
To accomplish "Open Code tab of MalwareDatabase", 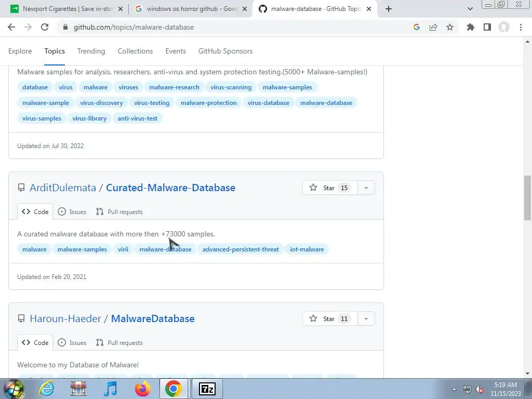I will (x=35, y=343).
